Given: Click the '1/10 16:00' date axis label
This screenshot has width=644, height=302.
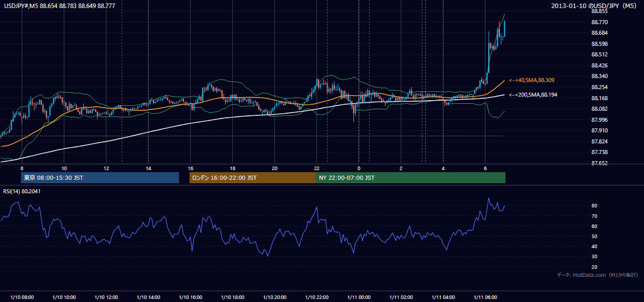Looking at the screenshot, I should (x=190, y=297).
